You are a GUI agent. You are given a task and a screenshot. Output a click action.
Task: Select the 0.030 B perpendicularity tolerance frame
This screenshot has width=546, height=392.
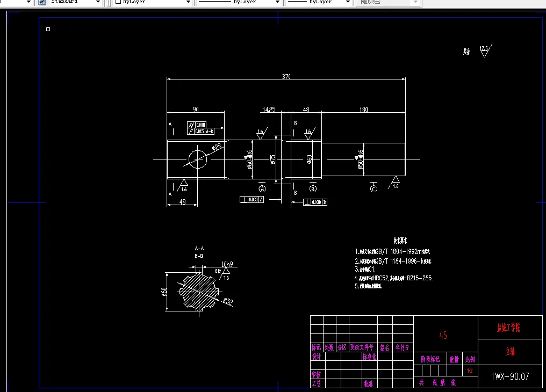(x=315, y=202)
